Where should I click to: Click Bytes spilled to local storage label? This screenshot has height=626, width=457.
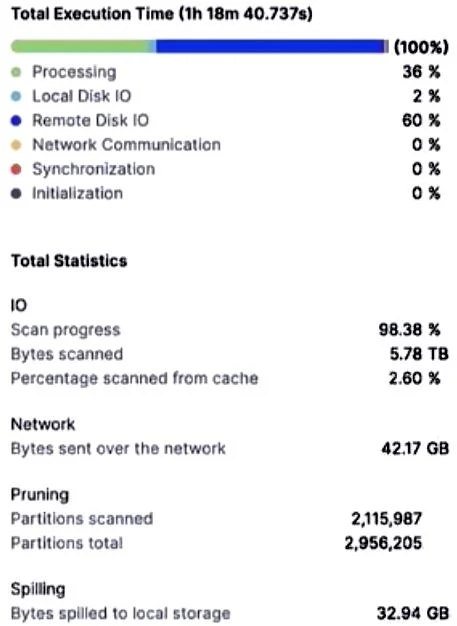(x=121, y=614)
